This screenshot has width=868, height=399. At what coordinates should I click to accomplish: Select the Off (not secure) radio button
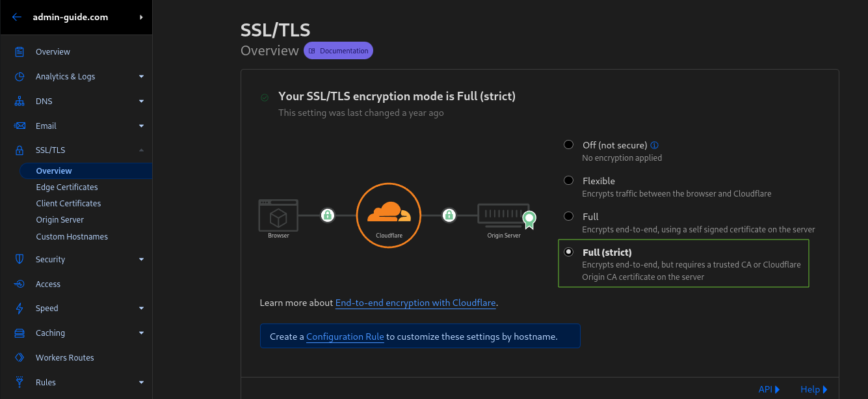tap(569, 144)
